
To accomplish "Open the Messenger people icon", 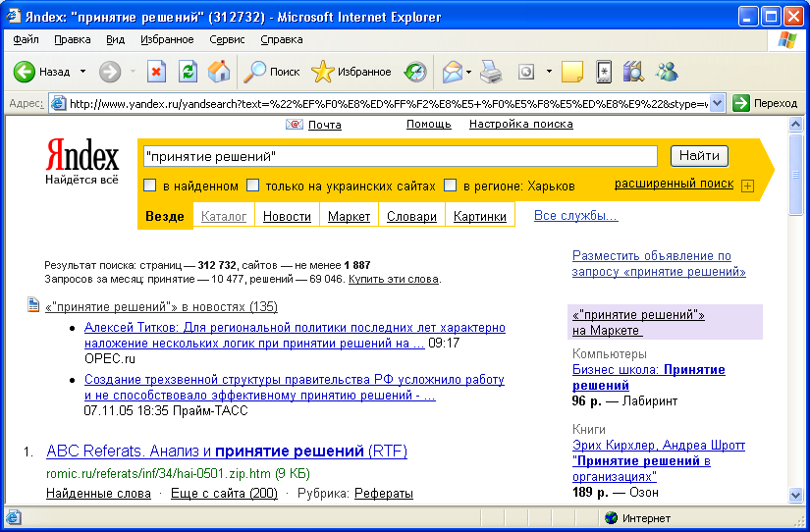I will 667,72.
